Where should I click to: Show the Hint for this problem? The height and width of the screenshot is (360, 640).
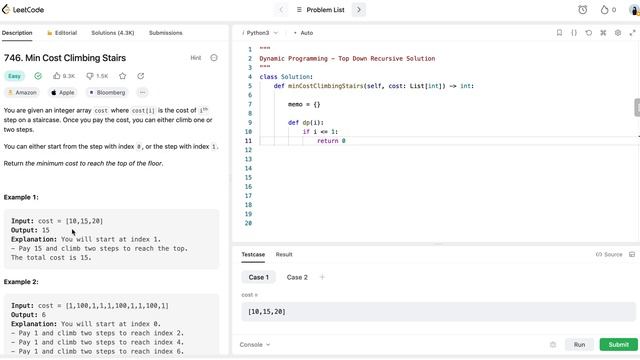[x=196, y=58]
